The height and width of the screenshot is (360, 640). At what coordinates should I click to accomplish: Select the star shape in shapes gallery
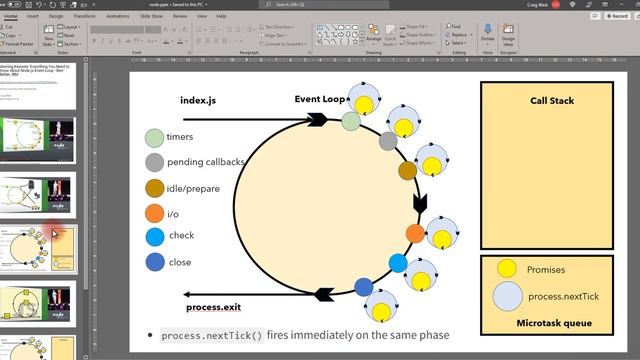(x=355, y=41)
